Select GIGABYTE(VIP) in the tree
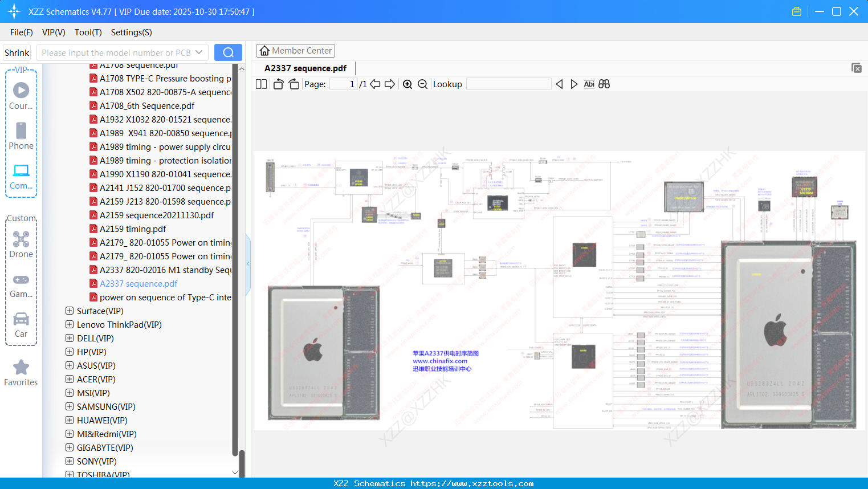 [105, 447]
